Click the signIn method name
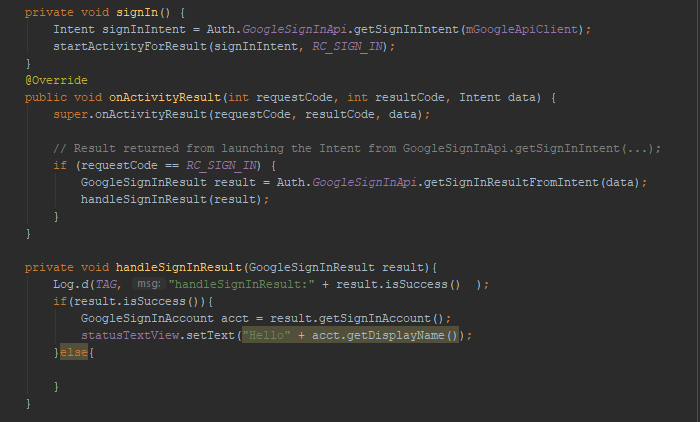This screenshot has height=422, width=700. point(137,13)
